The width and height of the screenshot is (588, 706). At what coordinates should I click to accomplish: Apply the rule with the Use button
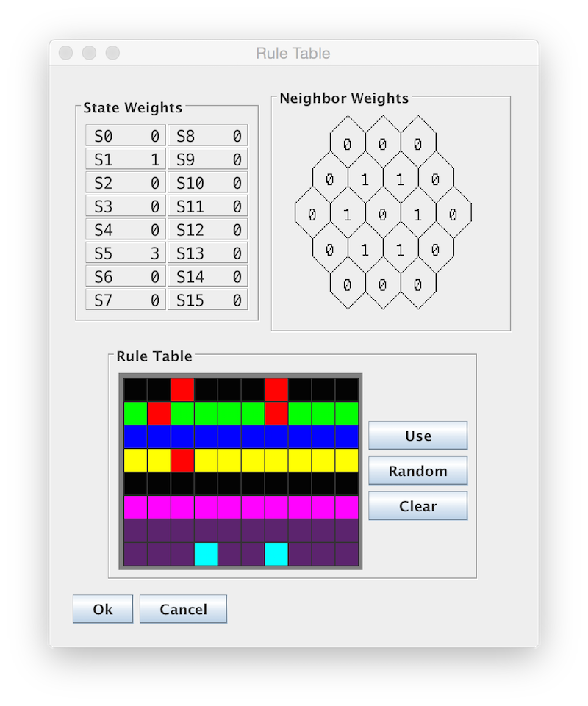[x=418, y=436]
